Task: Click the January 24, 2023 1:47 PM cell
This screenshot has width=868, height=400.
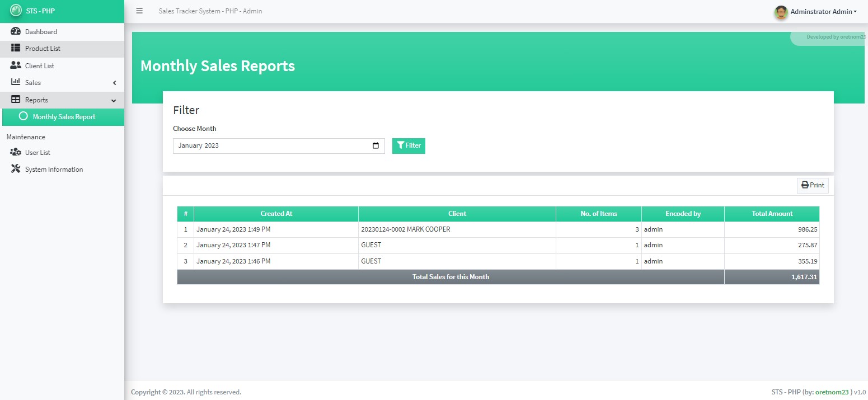Action: 276,245
